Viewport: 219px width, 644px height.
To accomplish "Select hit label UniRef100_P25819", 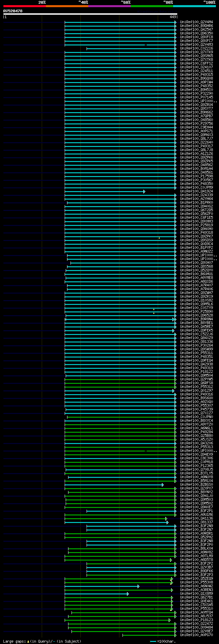I will click(196, 225).
